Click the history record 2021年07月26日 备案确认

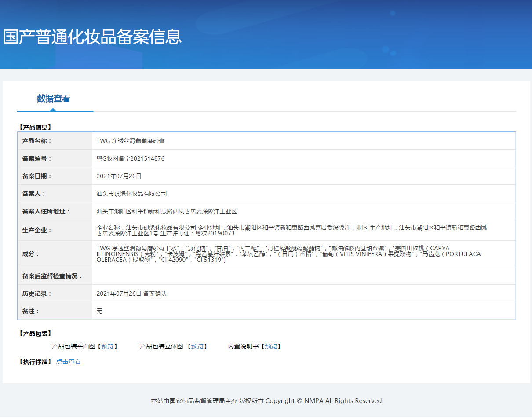pyautogui.click(x=131, y=293)
